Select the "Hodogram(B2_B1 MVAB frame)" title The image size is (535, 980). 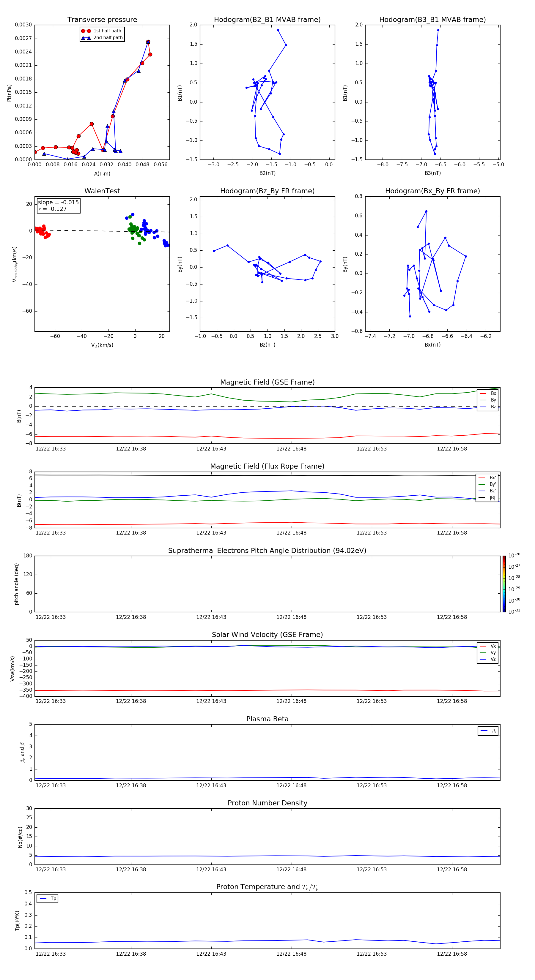coord(267,20)
